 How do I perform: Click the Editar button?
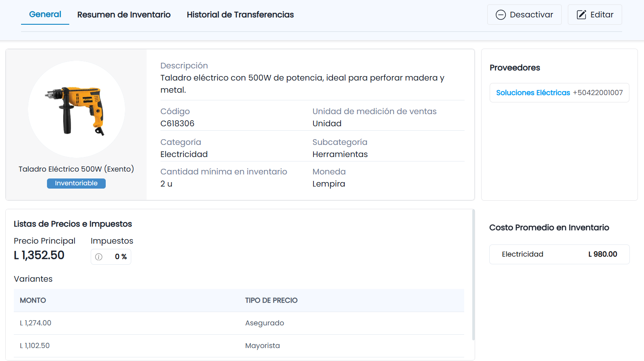click(595, 15)
